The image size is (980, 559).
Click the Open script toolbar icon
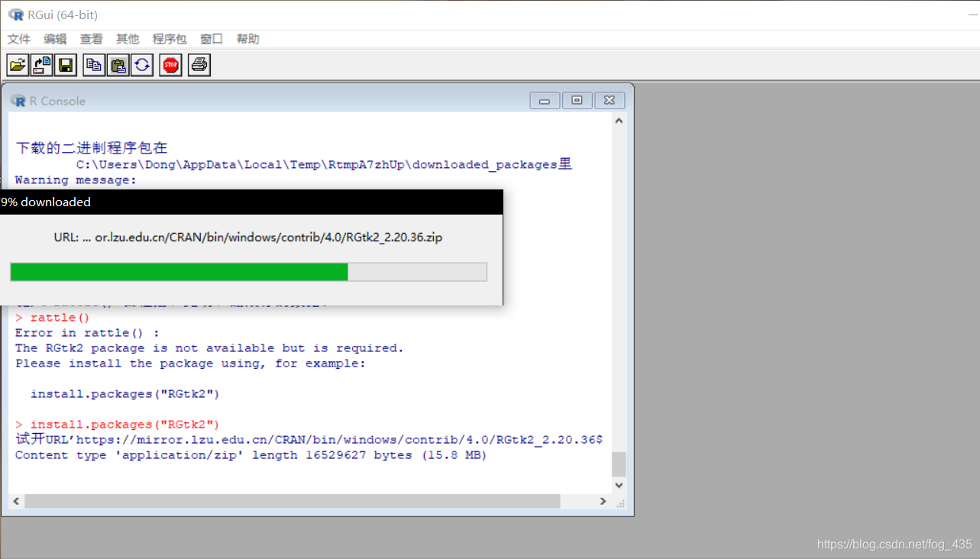click(18, 65)
